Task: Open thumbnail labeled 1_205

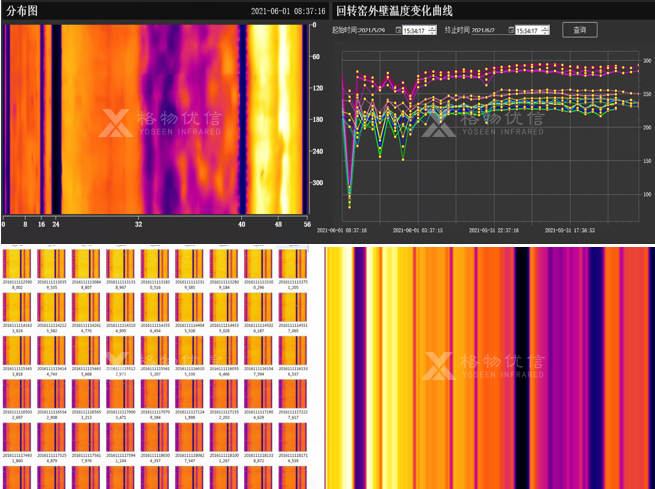Action: [x=293, y=264]
